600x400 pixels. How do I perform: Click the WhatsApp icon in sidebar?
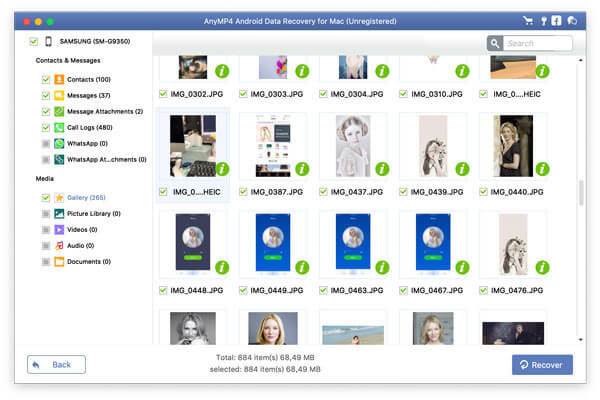(x=59, y=143)
